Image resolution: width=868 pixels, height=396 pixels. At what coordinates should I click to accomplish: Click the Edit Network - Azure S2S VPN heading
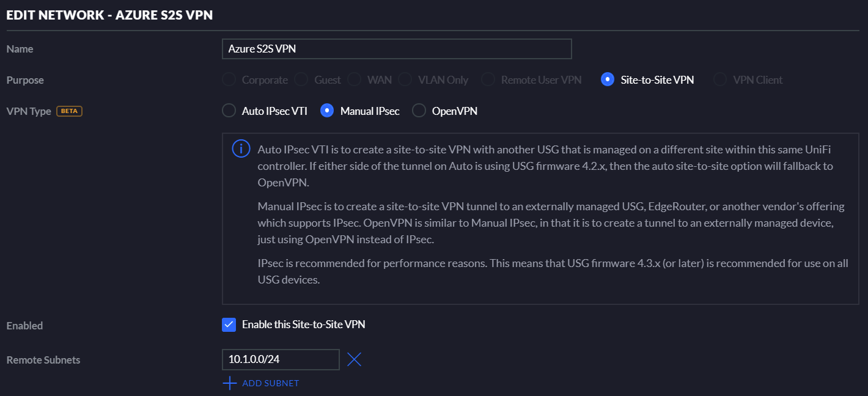point(109,15)
